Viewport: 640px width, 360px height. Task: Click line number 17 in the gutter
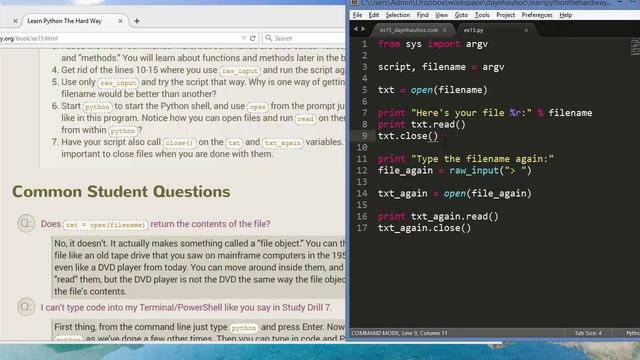pyautogui.click(x=362, y=228)
